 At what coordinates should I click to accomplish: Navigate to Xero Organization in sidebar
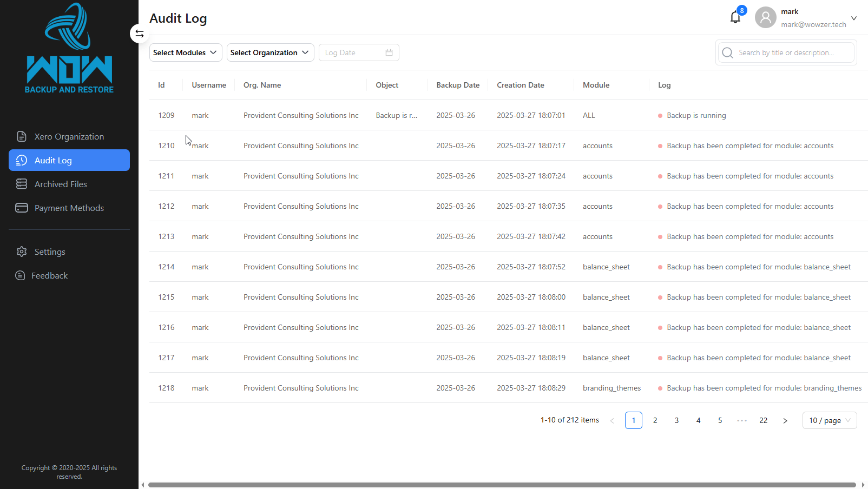[x=69, y=136]
